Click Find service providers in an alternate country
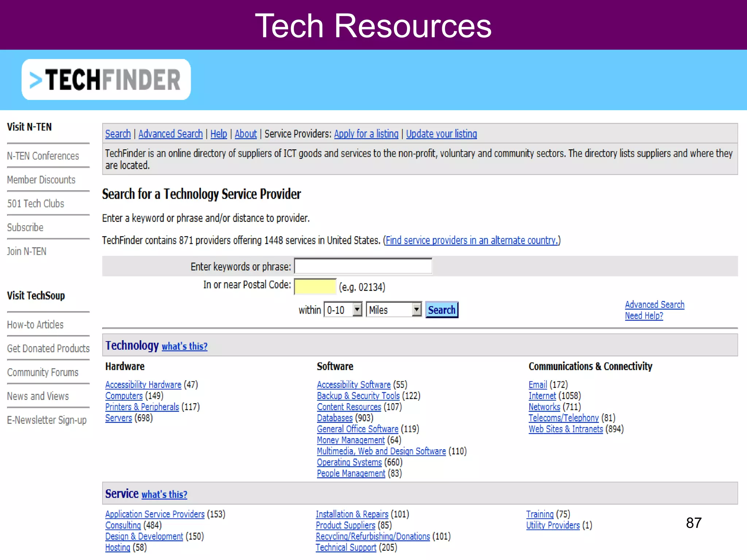Screen dimensions: 747x560 coord(472,240)
